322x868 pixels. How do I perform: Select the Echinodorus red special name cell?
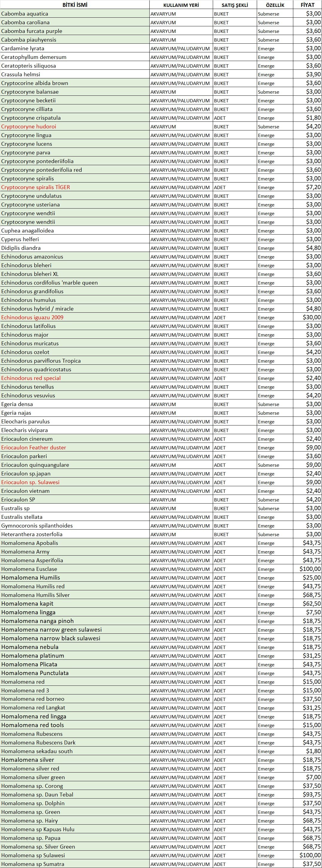(31, 378)
